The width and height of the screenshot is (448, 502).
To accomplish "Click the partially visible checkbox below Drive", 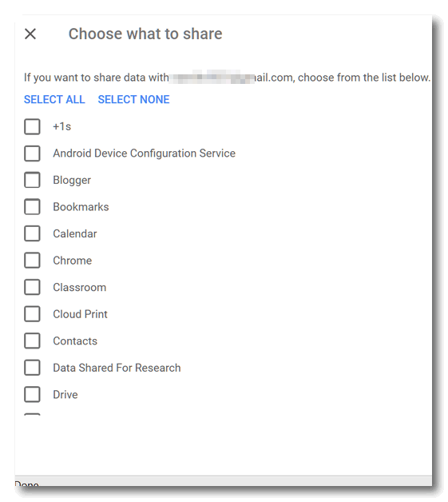I will [x=32, y=414].
